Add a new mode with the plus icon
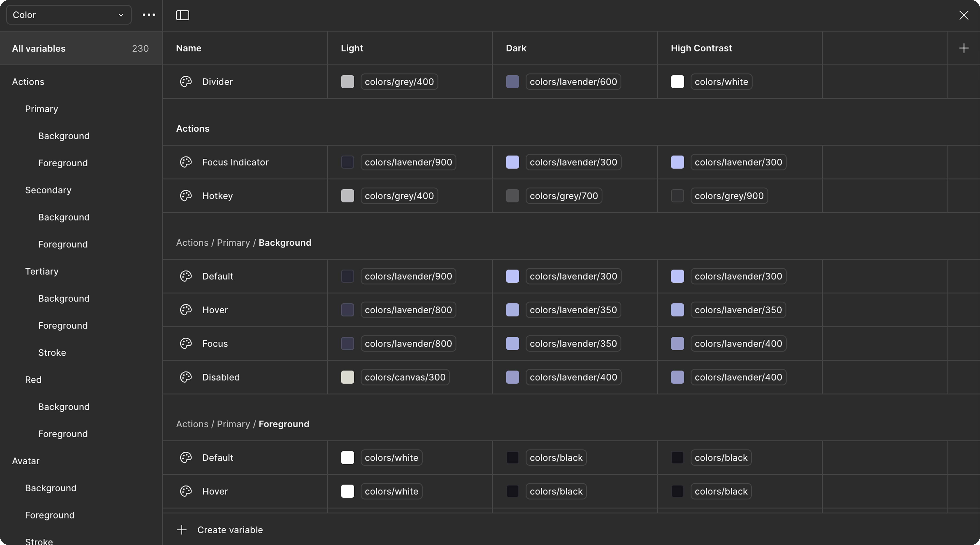Viewport: 980px width, 545px height. (x=964, y=48)
